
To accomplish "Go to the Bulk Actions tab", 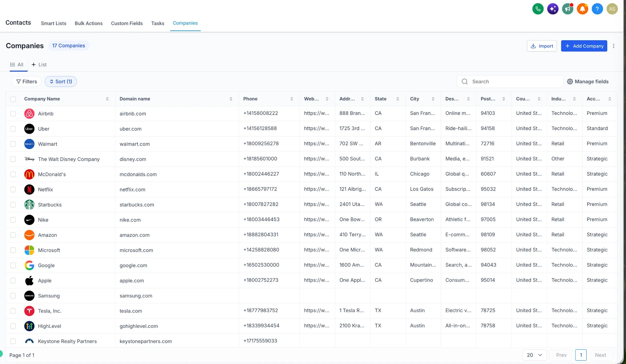I will [x=89, y=23].
